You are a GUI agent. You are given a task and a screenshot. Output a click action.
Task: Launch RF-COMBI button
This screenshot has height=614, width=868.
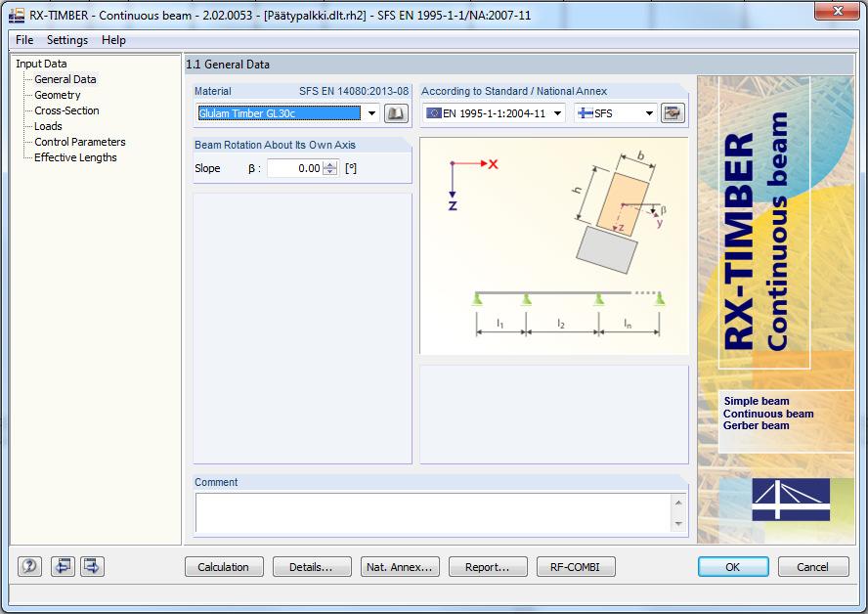[575, 566]
